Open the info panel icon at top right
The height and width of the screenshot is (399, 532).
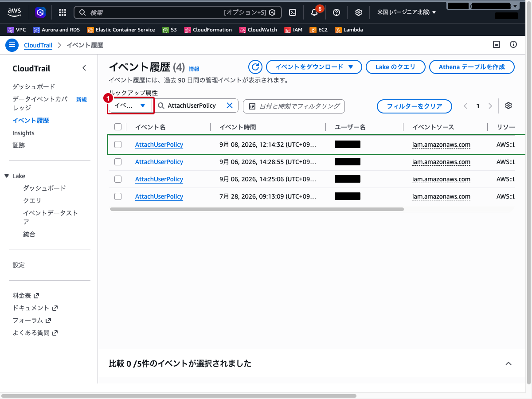point(513,44)
